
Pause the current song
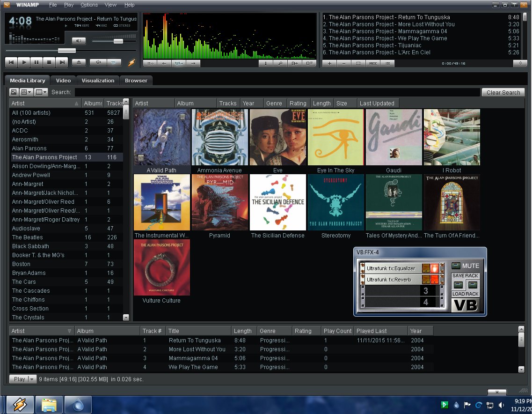pos(36,62)
